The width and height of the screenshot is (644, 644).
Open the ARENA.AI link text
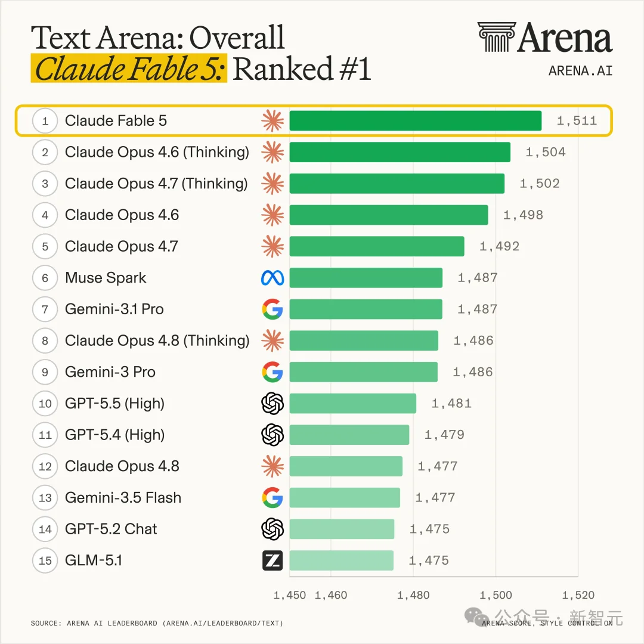click(x=580, y=71)
